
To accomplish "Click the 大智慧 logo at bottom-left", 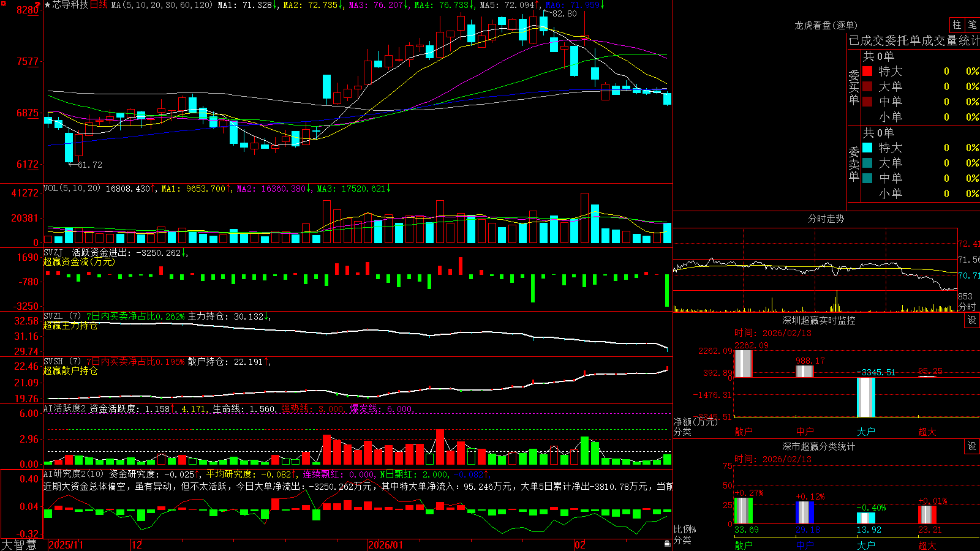I will (19, 544).
